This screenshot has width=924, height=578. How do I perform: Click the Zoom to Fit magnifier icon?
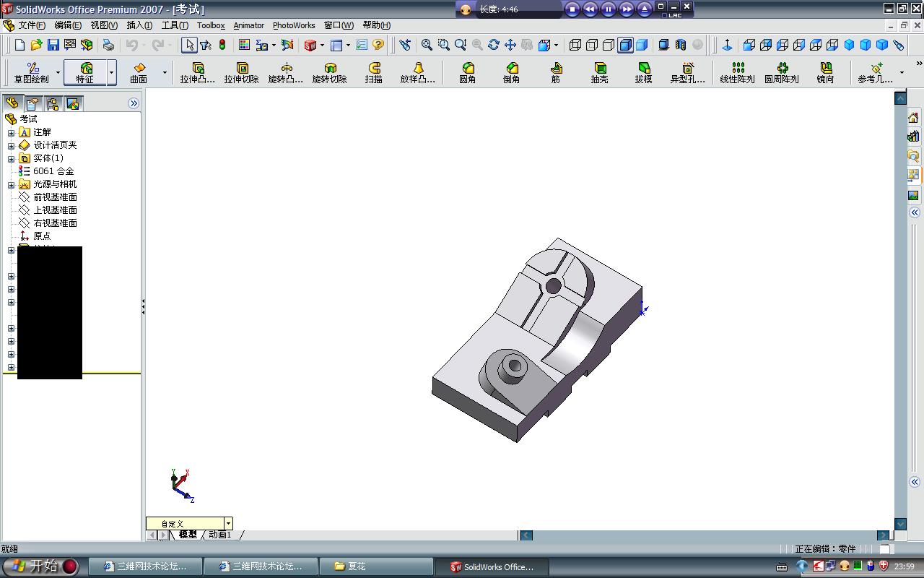coord(427,45)
